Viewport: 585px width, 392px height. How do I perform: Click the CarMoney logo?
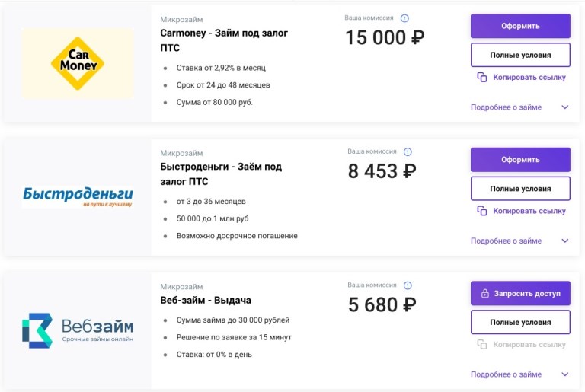pos(77,63)
